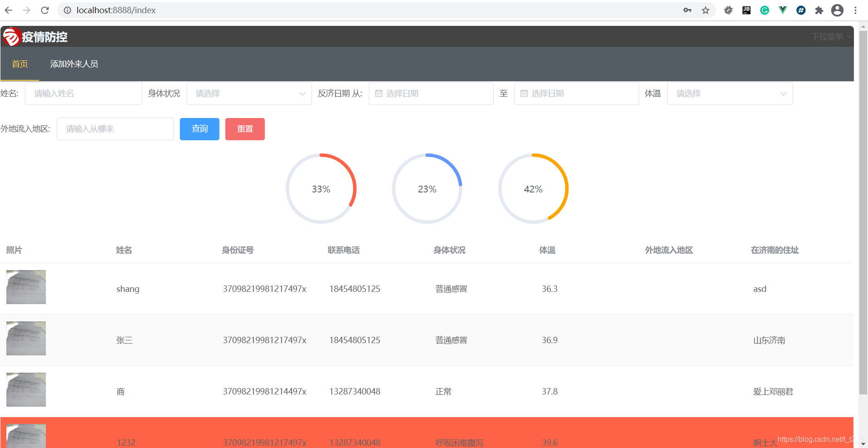Expand the 体温 select box

point(730,94)
